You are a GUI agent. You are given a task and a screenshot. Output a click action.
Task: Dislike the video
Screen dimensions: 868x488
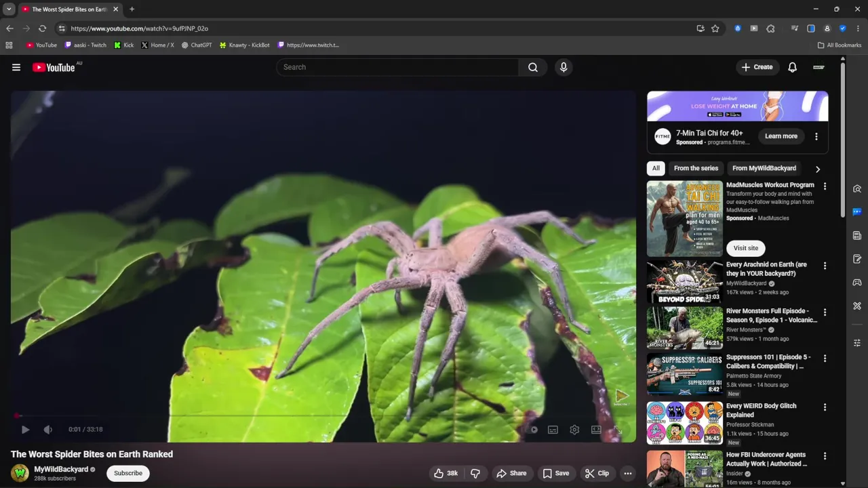pyautogui.click(x=475, y=473)
